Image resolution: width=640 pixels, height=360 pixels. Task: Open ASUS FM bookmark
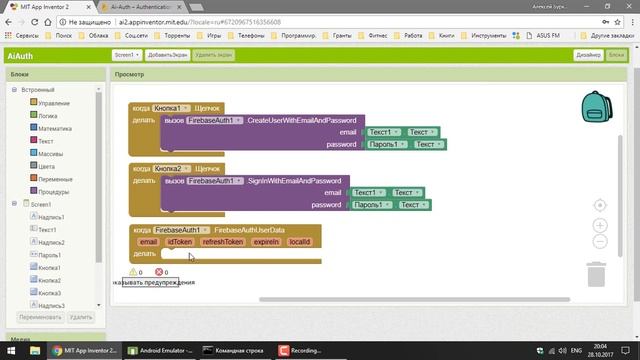click(x=543, y=36)
